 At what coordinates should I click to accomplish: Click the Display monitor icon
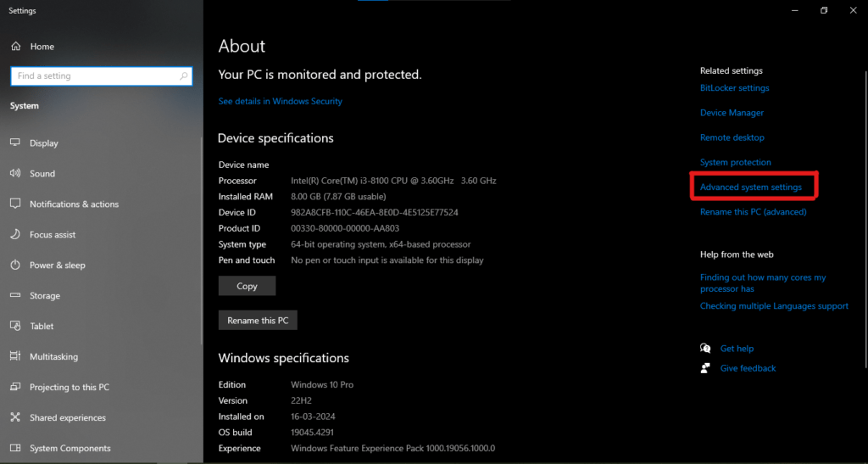tap(15, 143)
